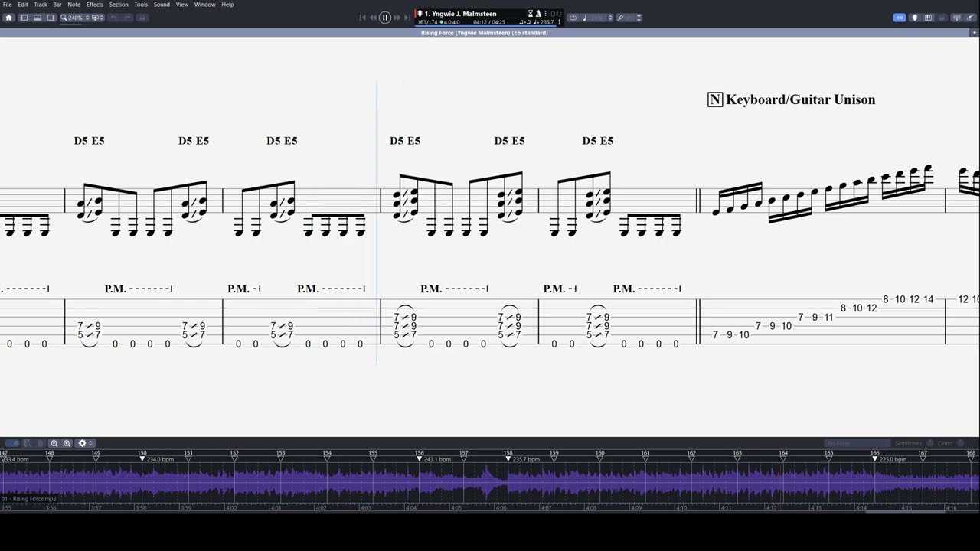Show the drum view icon
Viewport: 980px width, 551px height.
click(x=942, y=18)
